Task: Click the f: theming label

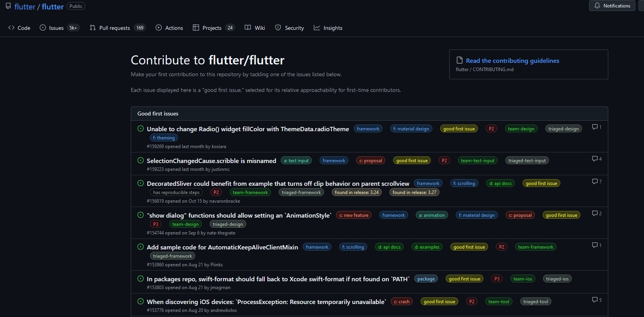Action: 164,138
